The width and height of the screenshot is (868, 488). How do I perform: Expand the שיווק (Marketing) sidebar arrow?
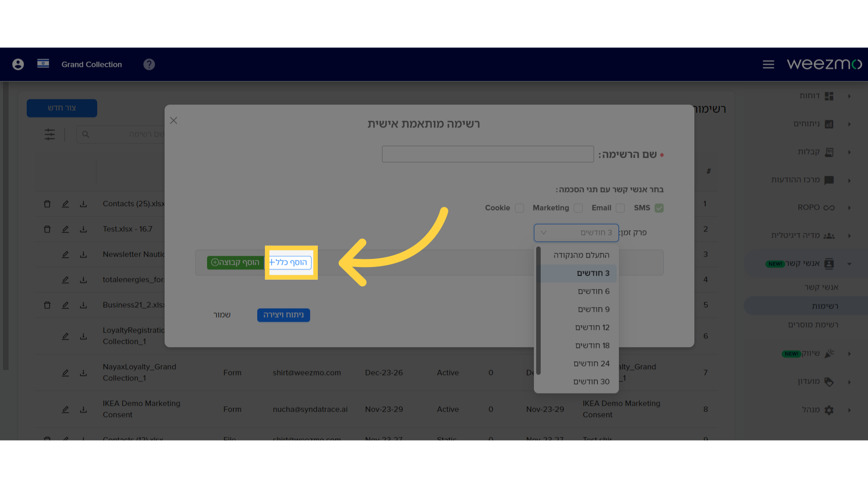[849, 354]
